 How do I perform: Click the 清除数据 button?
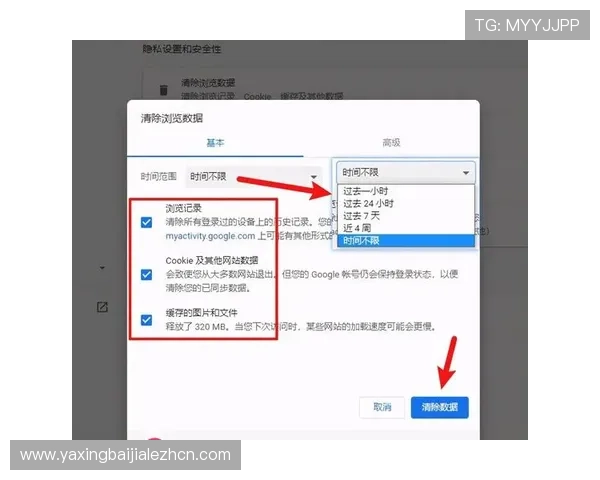pos(440,407)
